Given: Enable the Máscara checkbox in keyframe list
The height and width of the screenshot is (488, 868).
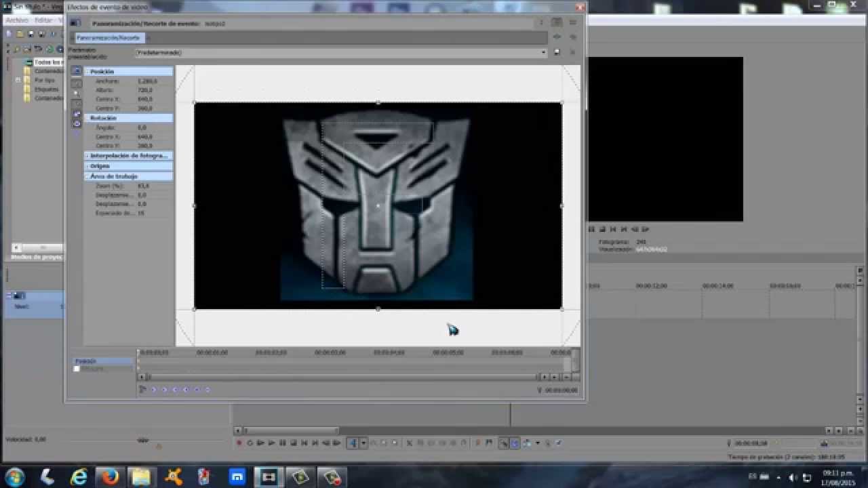Looking at the screenshot, I should tap(77, 369).
